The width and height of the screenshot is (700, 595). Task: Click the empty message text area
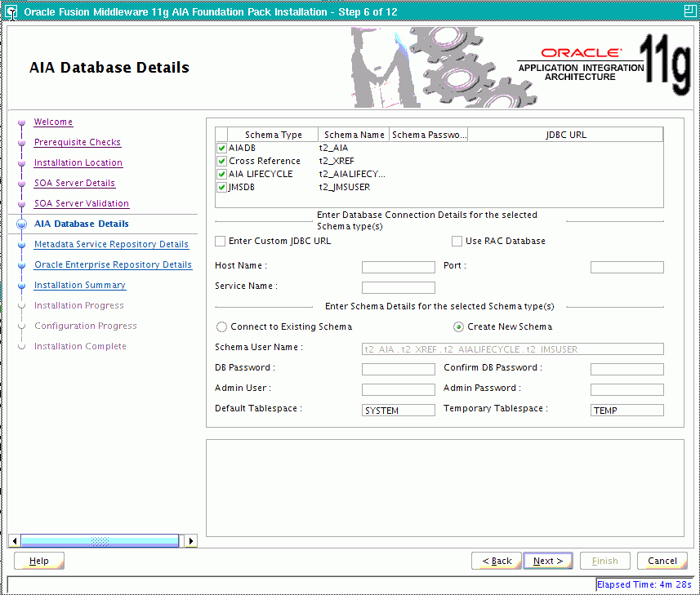444,488
